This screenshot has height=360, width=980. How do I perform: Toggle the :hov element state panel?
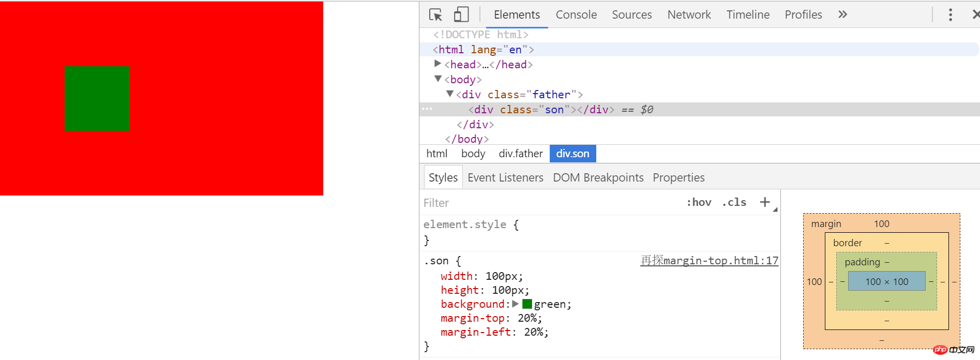pos(699,202)
